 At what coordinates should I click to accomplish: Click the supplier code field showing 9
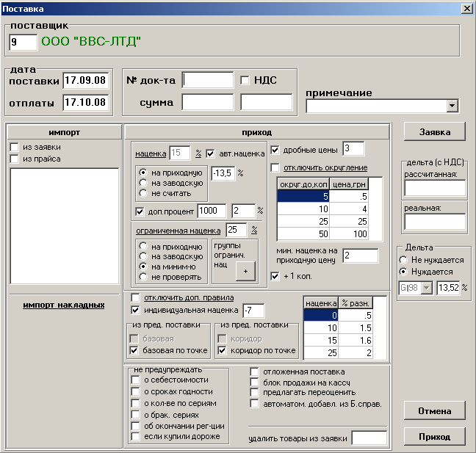(23, 42)
